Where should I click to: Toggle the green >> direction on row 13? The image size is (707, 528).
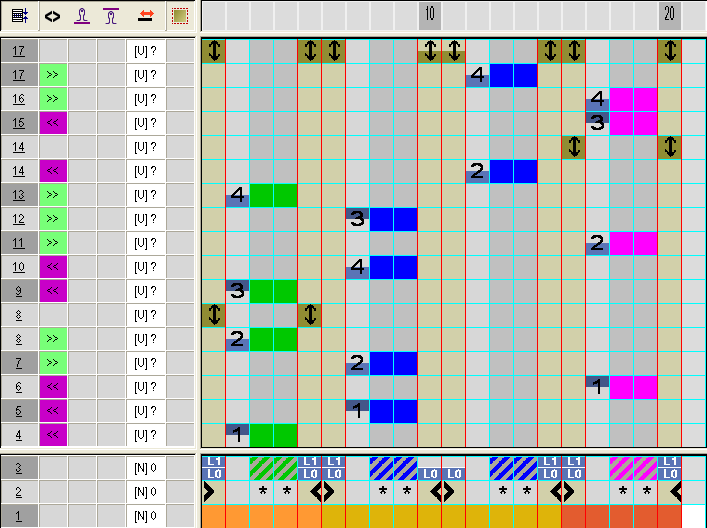coord(53,195)
